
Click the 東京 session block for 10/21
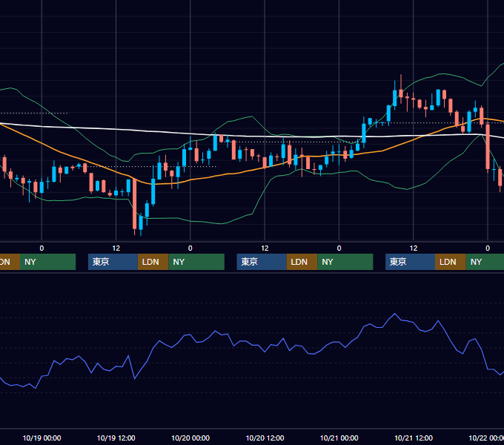410,262
